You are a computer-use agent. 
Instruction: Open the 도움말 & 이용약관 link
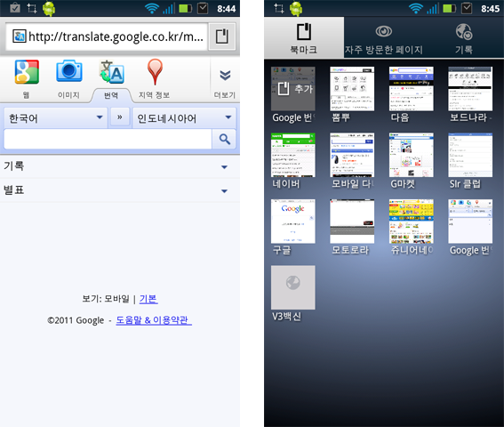(154, 320)
